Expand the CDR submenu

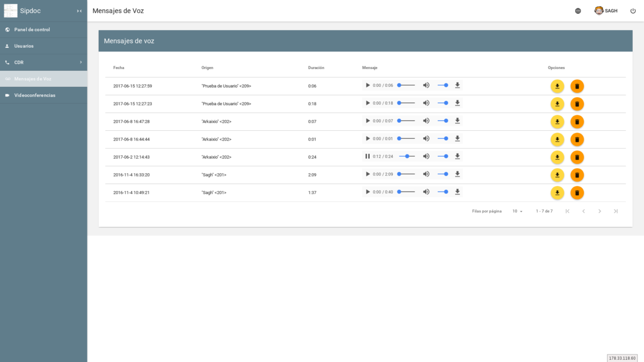(80, 62)
